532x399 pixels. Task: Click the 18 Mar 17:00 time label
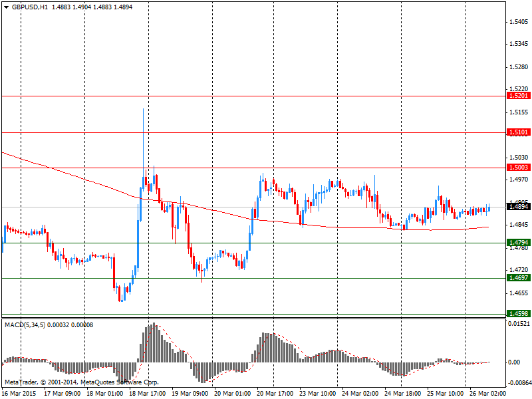coord(147,394)
